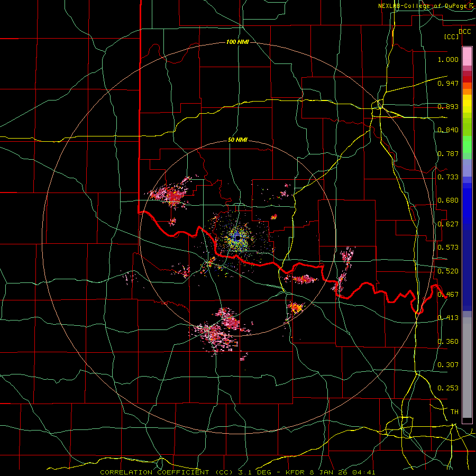This screenshot has width=476, height=476.
Task: Click the 0.467 scale value
Action: click(x=448, y=295)
